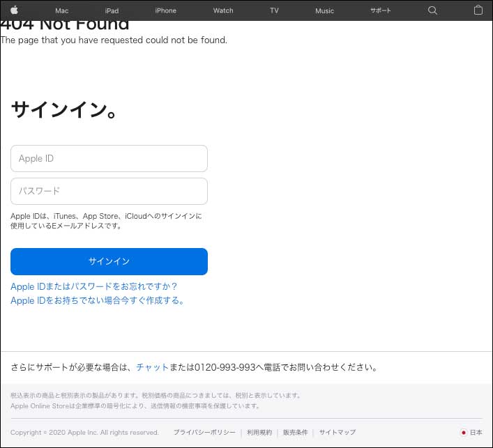Open the Watch menu item

point(223,10)
